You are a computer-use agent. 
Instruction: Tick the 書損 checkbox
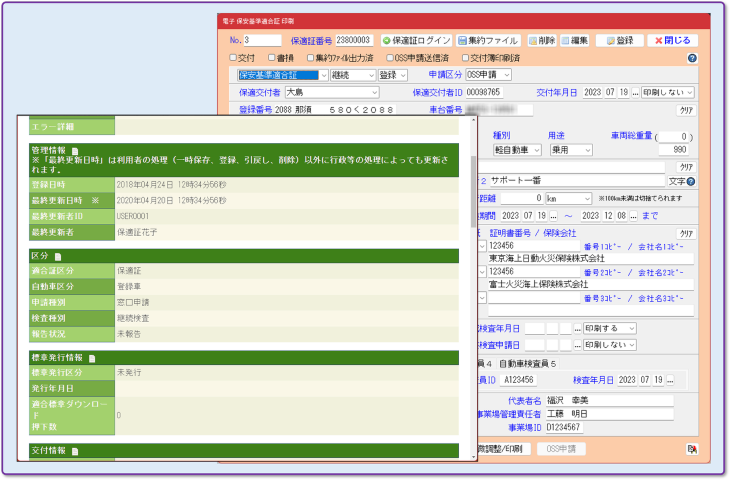click(272, 58)
